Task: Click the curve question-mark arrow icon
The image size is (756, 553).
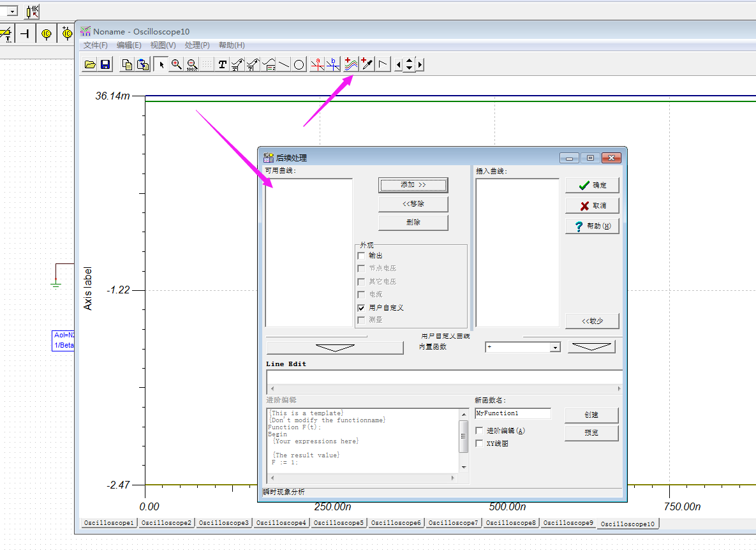Action: tap(253, 64)
